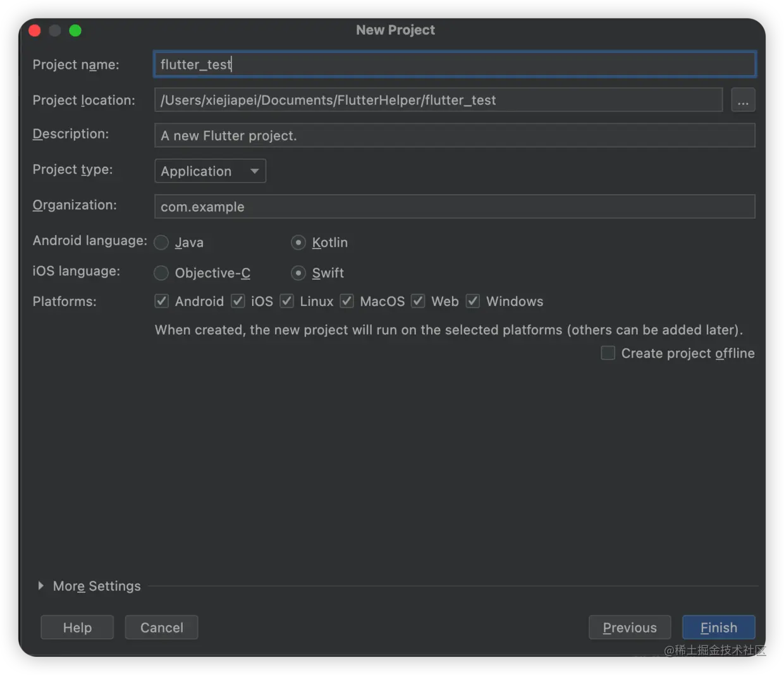This screenshot has width=784, height=675.
Task: Disable the Linux platform checkbox
Action: tap(287, 301)
